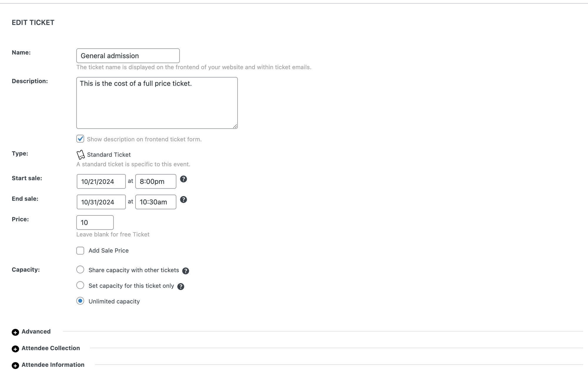Image resolution: width=588 pixels, height=378 pixels.
Task: Enable the Add Sale Price checkbox
Action: pyautogui.click(x=80, y=251)
